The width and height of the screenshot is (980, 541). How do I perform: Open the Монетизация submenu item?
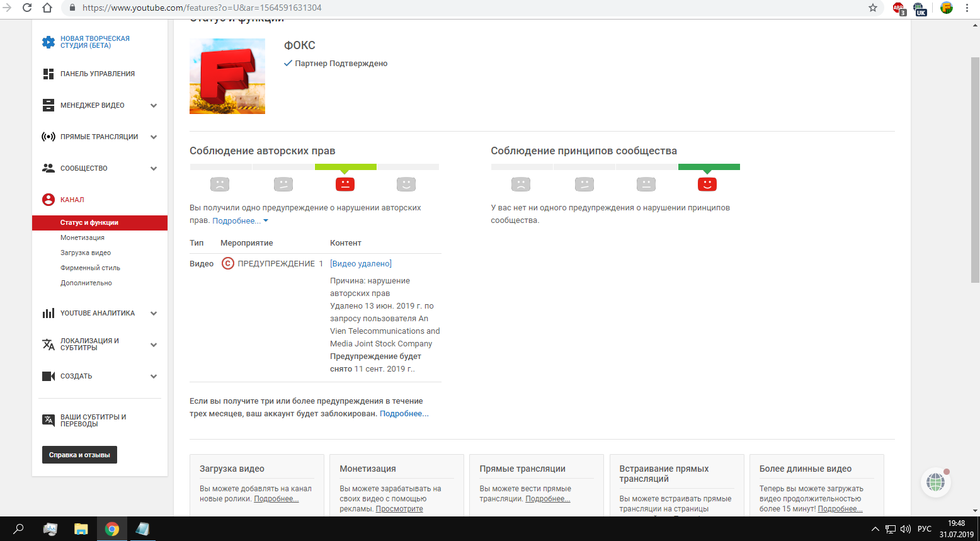click(83, 237)
